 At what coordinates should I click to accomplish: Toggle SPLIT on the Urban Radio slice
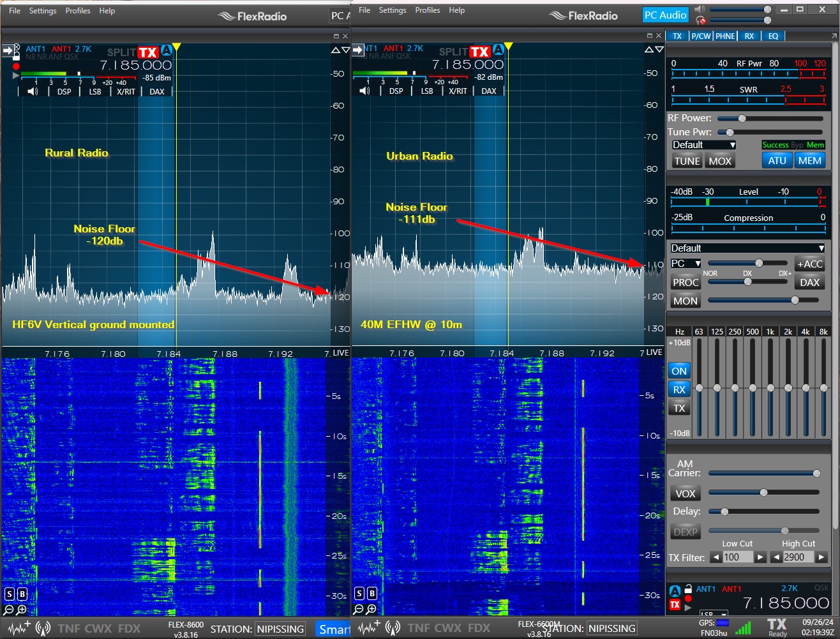tap(453, 52)
